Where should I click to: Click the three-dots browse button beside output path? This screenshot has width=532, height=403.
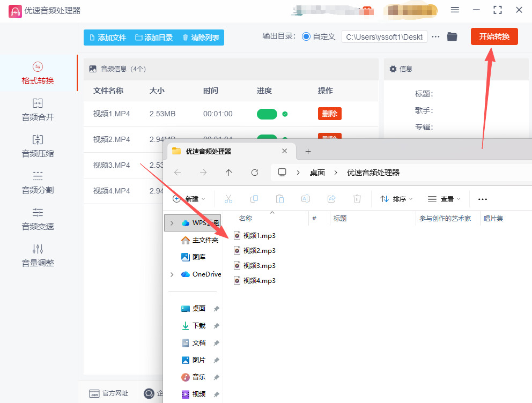(435, 36)
